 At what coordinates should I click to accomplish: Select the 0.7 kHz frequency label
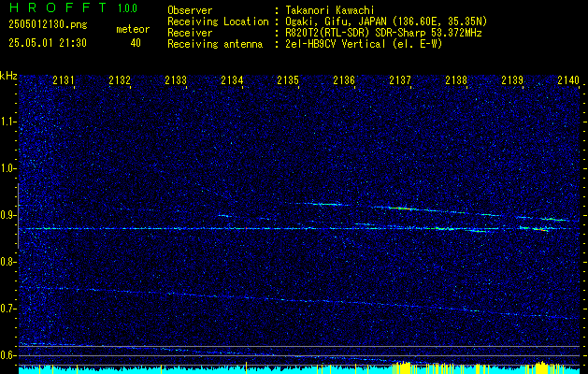(8, 309)
